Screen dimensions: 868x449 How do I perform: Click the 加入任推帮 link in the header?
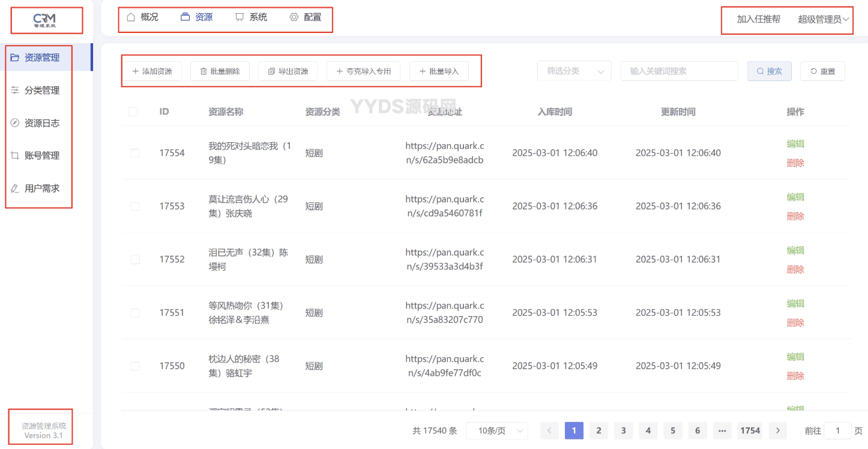pos(759,19)
